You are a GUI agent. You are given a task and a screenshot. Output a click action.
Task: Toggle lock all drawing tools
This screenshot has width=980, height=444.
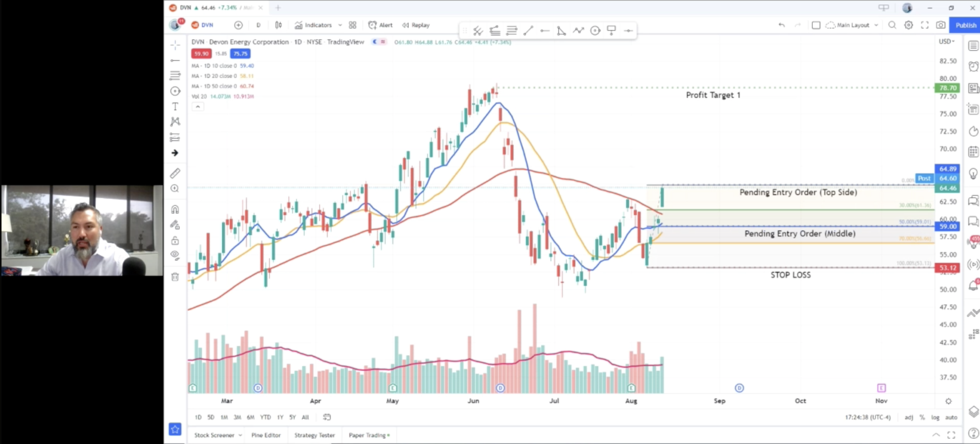click(x=175, y=240)
